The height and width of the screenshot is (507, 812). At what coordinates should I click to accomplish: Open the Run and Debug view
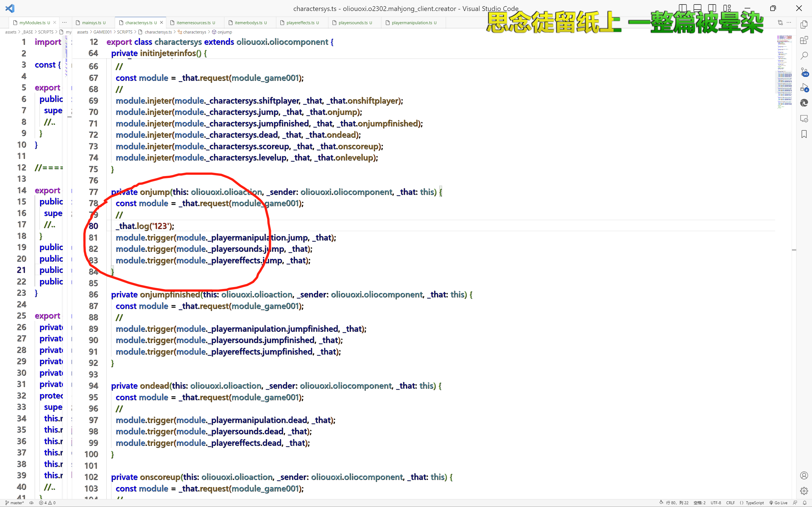click(804, 88)
